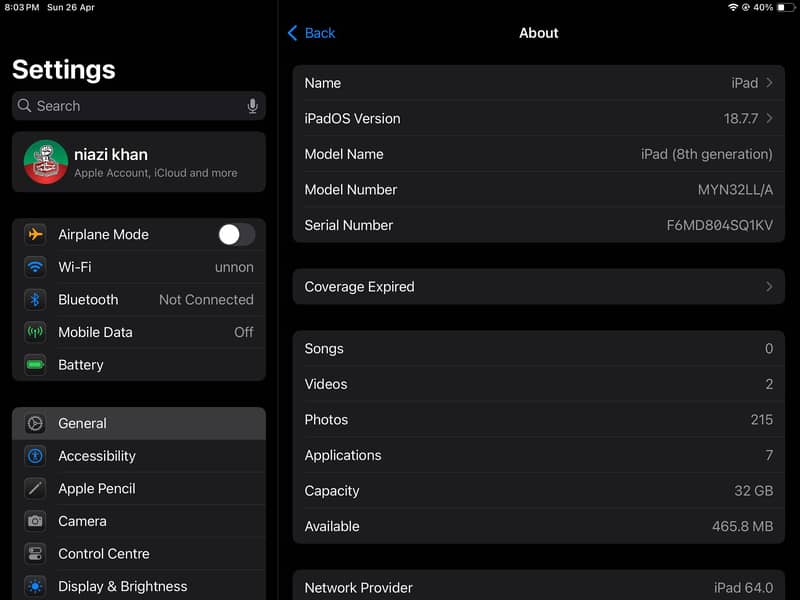The width and height of the screenshot is (800, 600).
Task: Tap the Sun 26 Apr date
Action: point(71,7)
